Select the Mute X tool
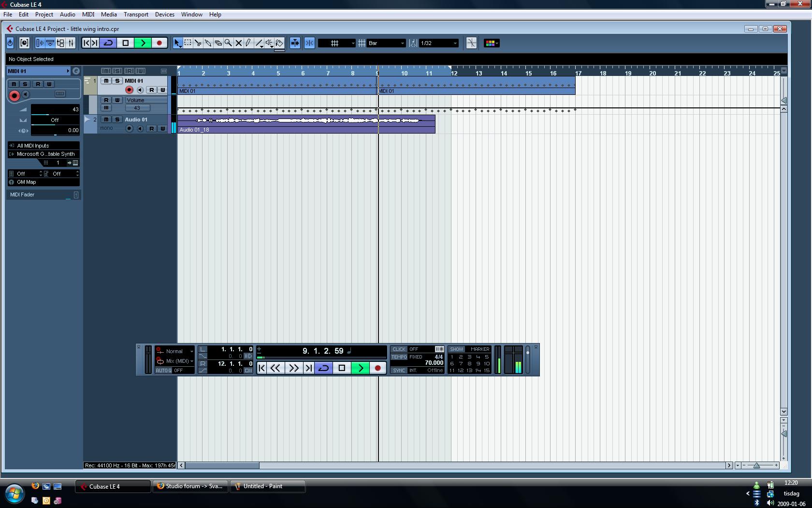812x508 pixels. click(238, 43)
